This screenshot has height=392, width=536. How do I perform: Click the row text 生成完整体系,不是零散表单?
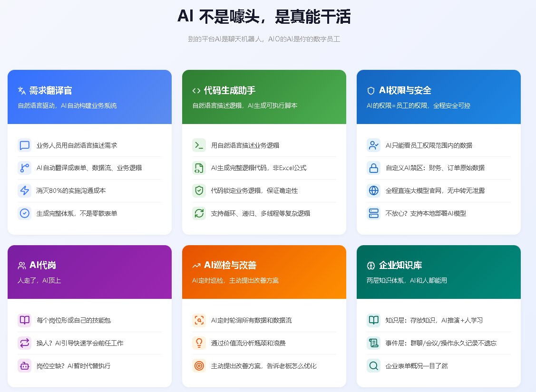(77, 213)
